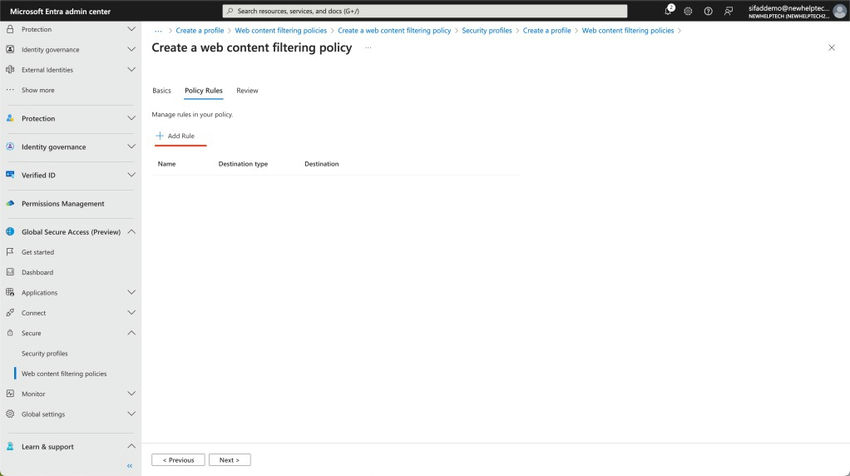Open first Create a profile breadcrumb

point(199,30)
